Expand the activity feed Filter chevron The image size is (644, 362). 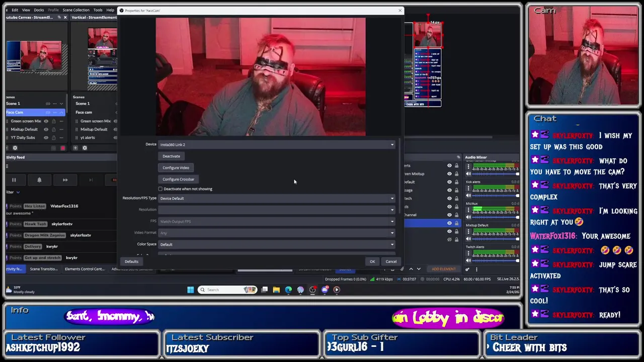point(18,192)
